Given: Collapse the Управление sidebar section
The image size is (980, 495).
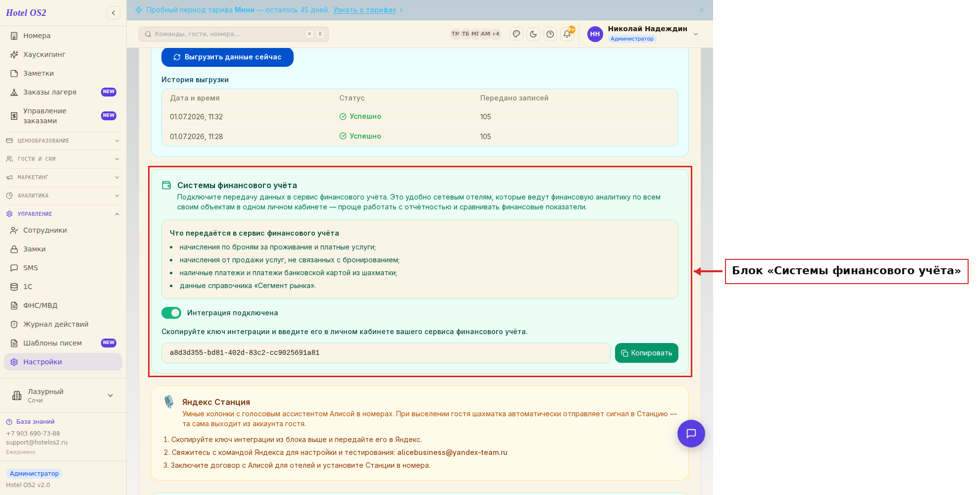Looking at the screenshot, I should 63,214.
